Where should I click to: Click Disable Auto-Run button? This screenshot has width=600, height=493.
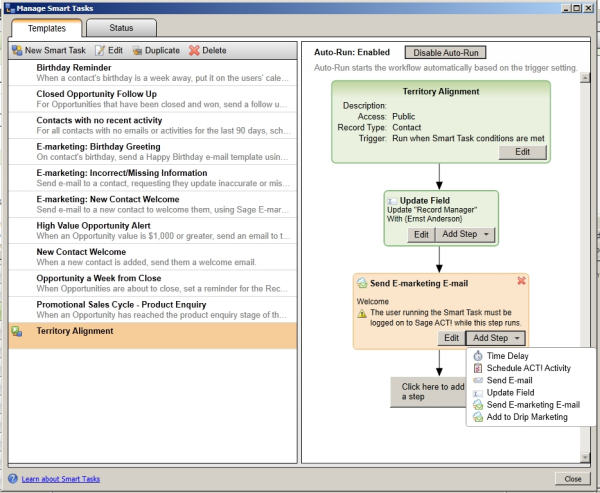click(445, 53)
